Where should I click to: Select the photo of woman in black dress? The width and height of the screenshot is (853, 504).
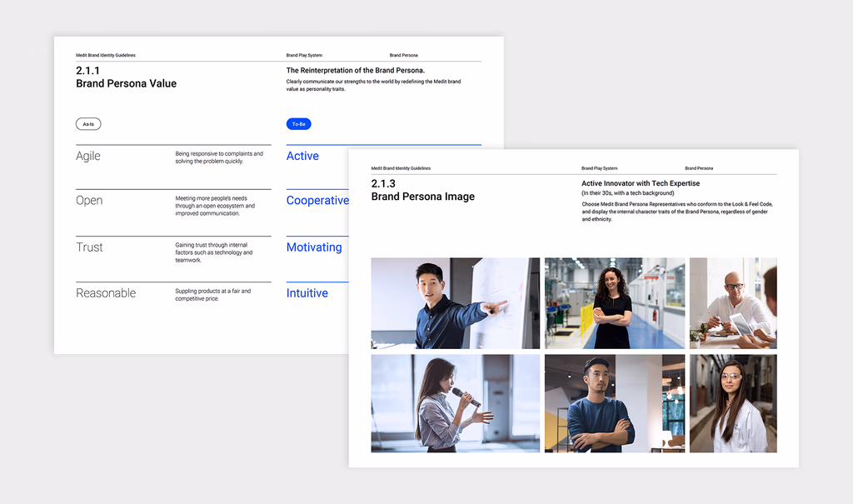[x=615, y=303]
